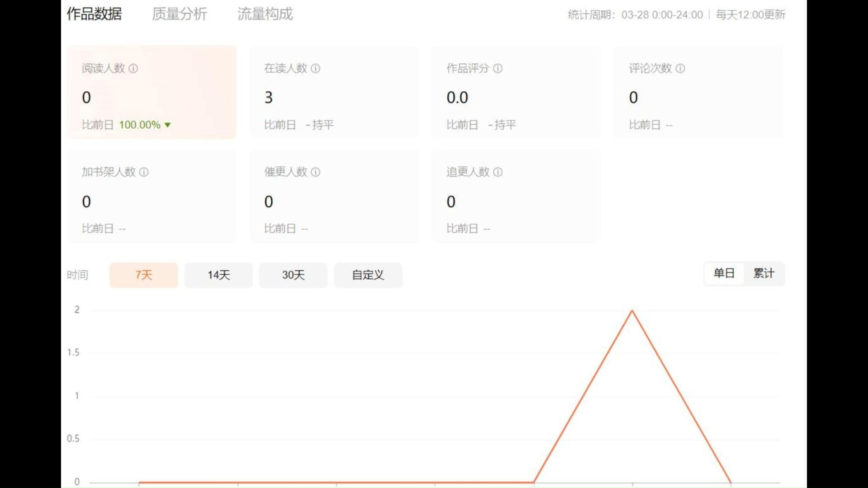
Task: Click the y-axis label 1.5
Action: pyautogui.click(x=73, y=352)
